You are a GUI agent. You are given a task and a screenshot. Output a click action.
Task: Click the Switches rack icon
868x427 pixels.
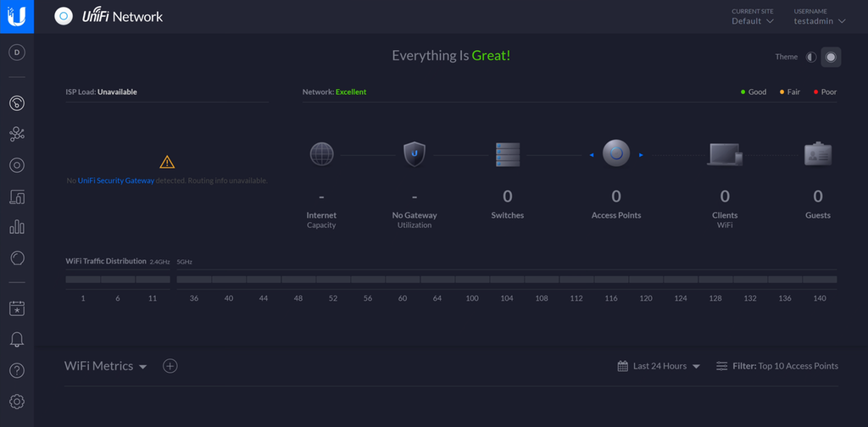click(508, 155)
